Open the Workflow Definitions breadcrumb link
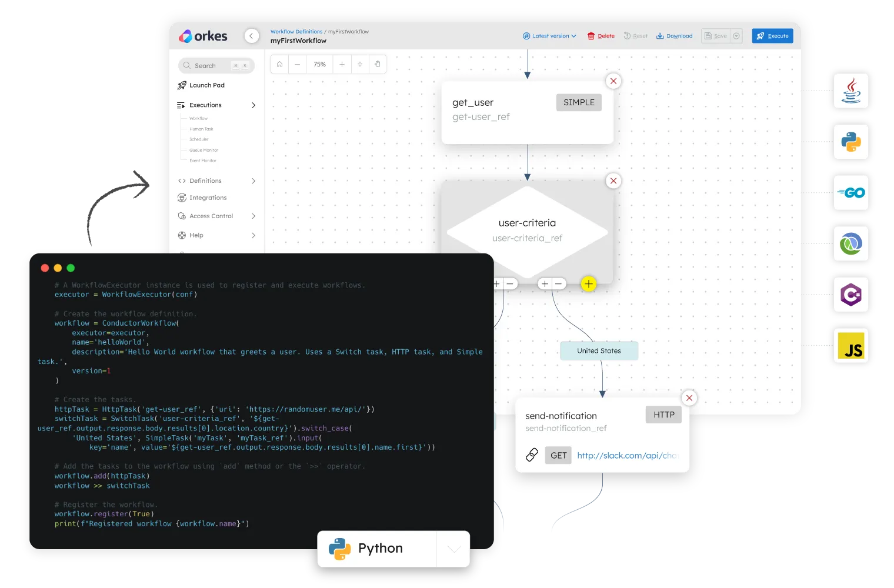The width and height of the screenshot is (894, 588). point(296,31)
